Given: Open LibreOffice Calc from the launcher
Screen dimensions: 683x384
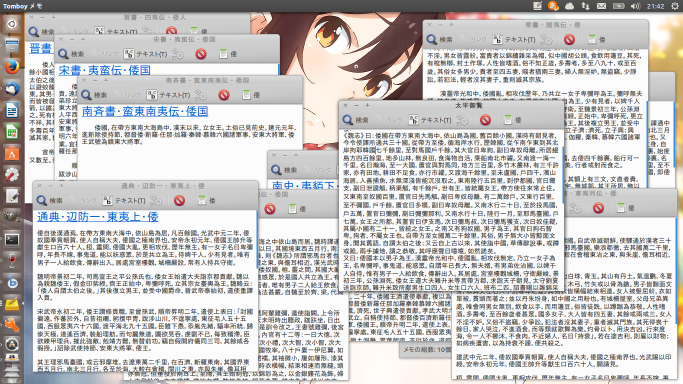Looking at the screenshot, I should pyautogui.click(x=12, y=131).
